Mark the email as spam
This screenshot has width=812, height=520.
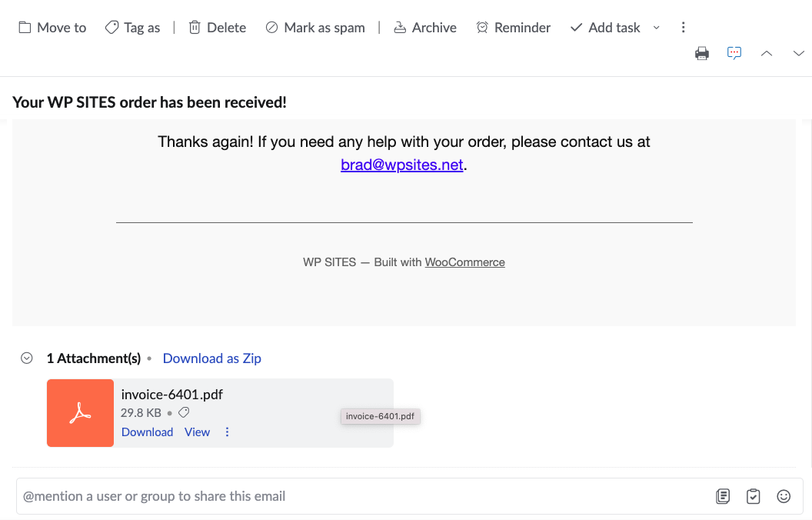[314, 28]
